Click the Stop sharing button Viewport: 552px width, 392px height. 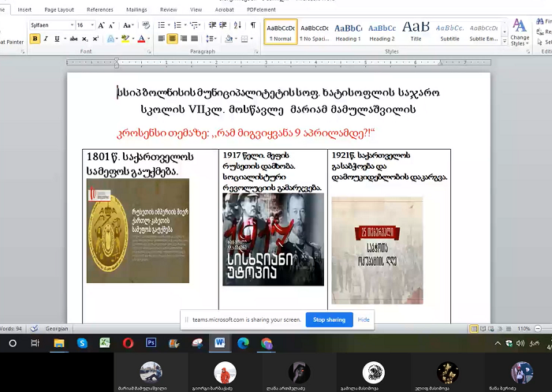pos(329,319)
